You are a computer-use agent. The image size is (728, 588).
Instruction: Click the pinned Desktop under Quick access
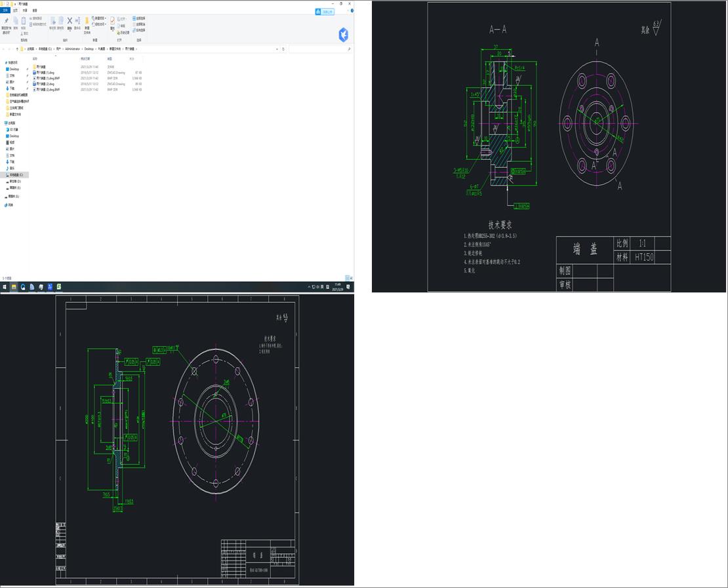point(14,69)
